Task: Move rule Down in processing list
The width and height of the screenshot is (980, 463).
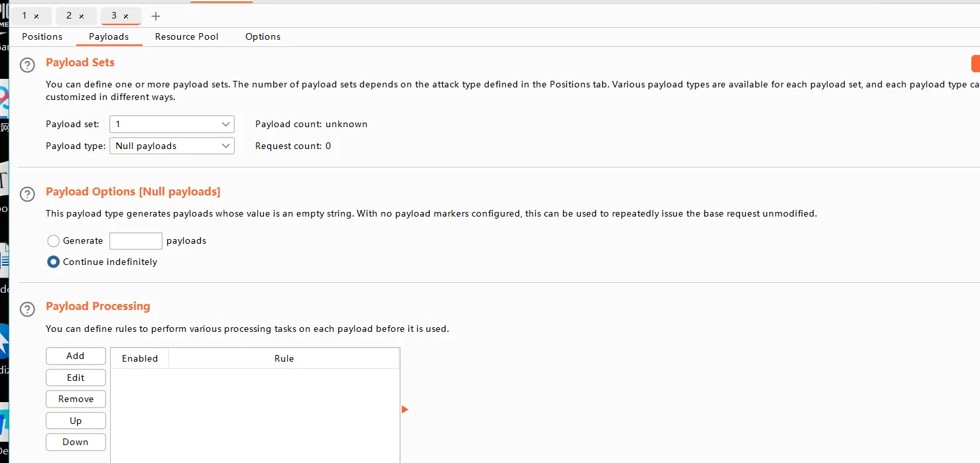Action: (x=76, y=442)
